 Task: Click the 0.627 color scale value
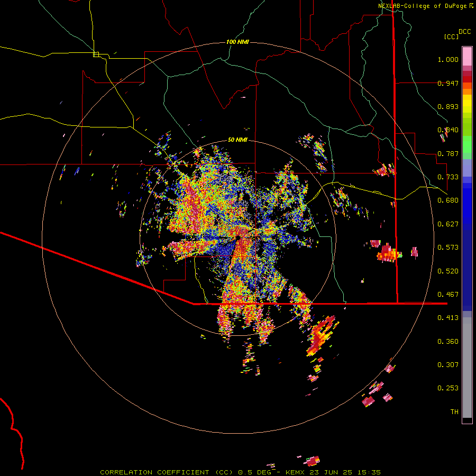448,224
